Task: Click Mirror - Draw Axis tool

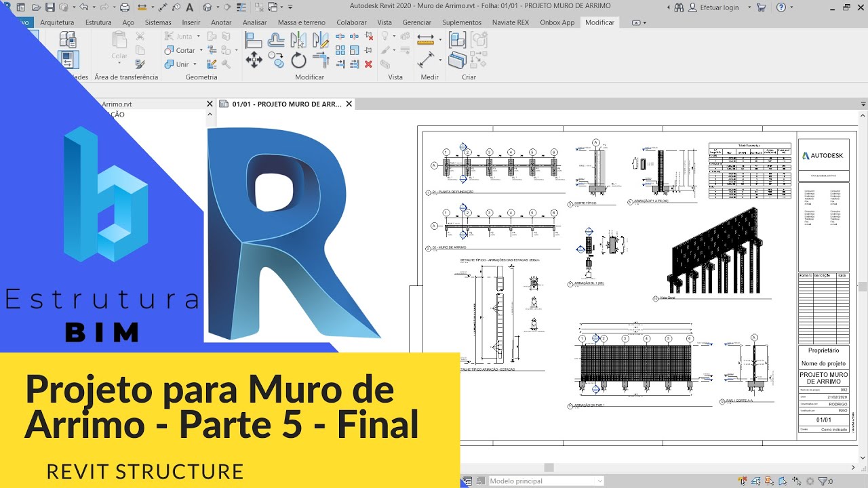Action: (320, 40)
